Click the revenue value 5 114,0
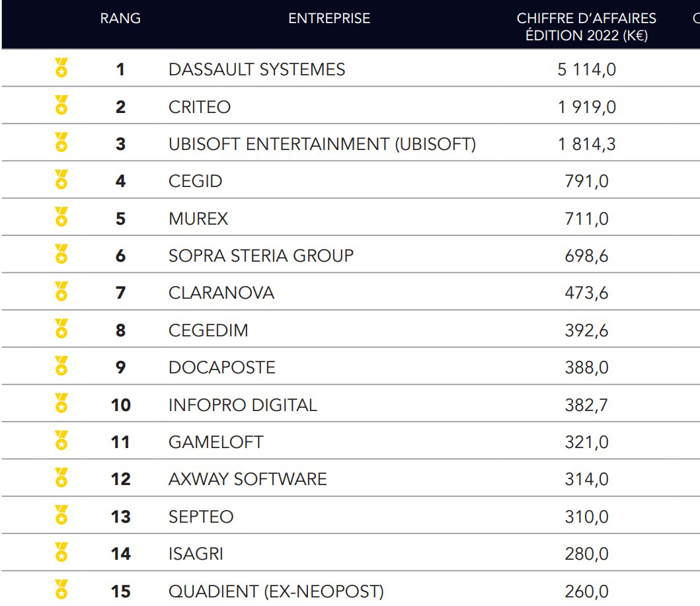This screenshot has width=700, height=606. click(x=586, y=69)
